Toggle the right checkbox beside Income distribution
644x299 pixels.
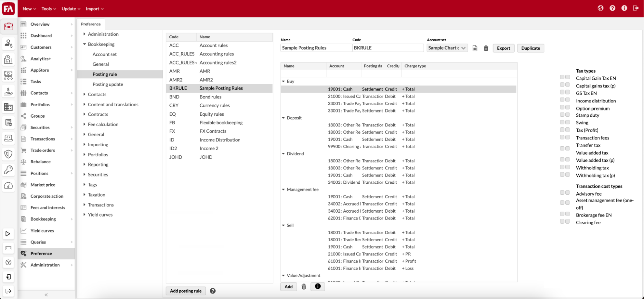(x=568, y=100)
